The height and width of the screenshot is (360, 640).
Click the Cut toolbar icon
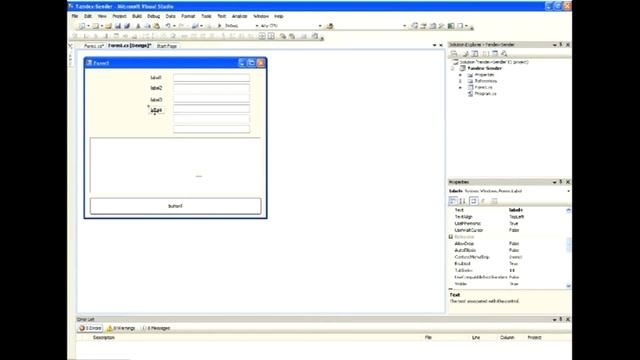tap(138, 26)
